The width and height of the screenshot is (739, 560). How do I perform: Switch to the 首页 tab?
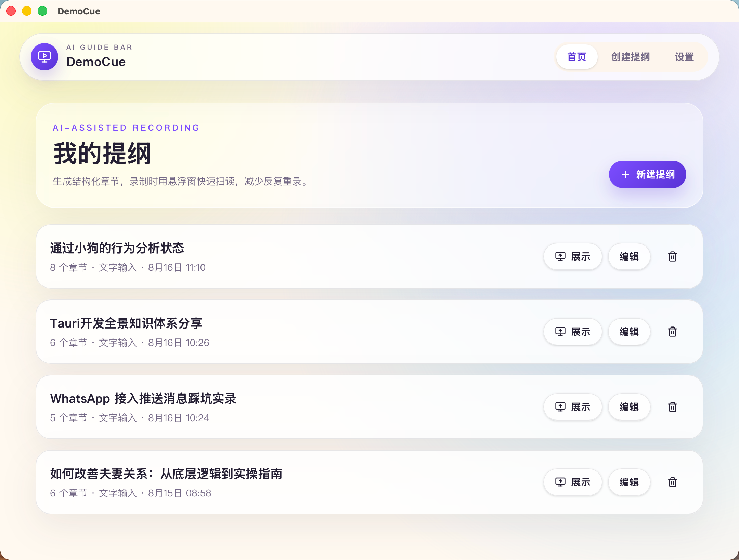pos(577,57)
